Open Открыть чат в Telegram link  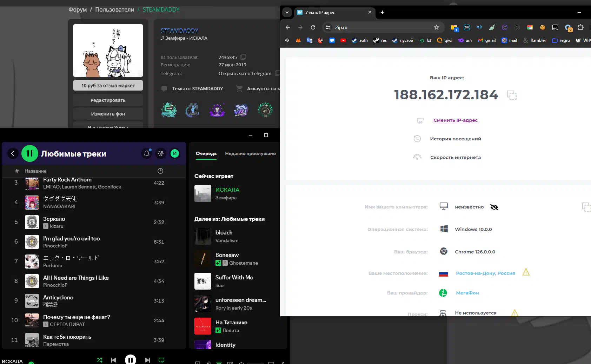click(245, 73)
